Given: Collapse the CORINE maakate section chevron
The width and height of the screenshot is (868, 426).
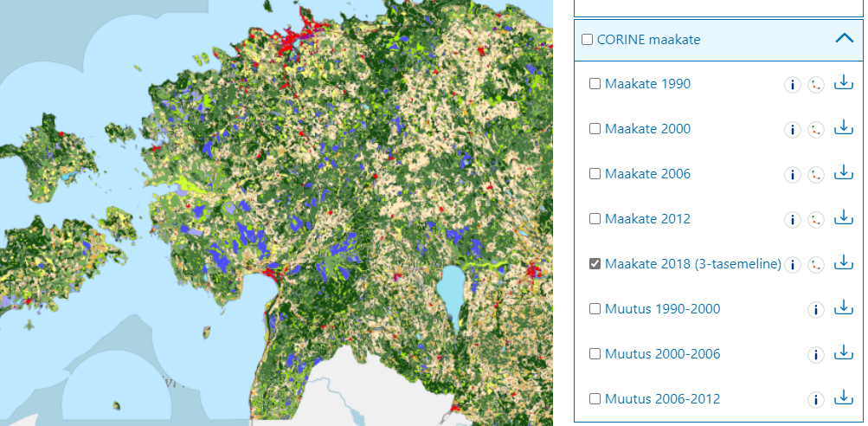Looking at the screenshot, I should click(845, 38).
